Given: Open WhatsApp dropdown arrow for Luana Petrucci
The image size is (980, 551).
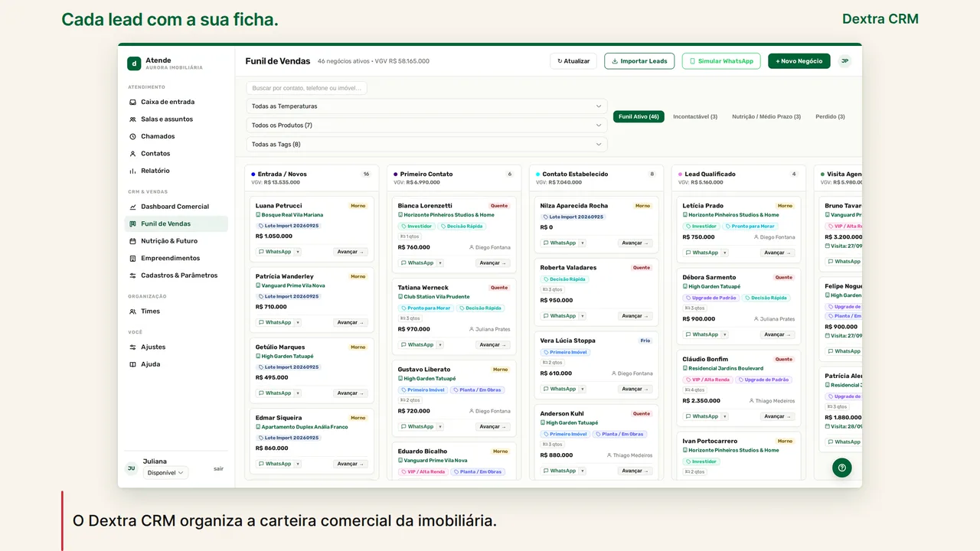Looking at the screenshot, I should [298, 252].
